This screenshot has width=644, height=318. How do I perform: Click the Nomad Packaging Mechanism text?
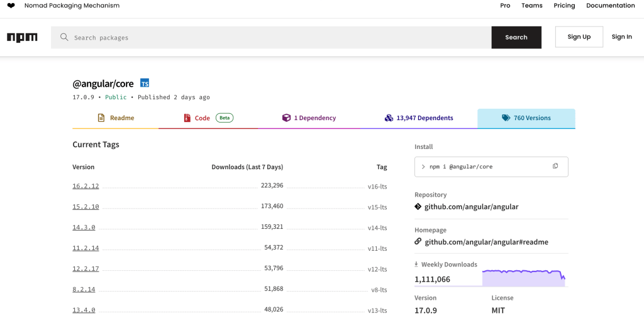click(x=72, y=6)
